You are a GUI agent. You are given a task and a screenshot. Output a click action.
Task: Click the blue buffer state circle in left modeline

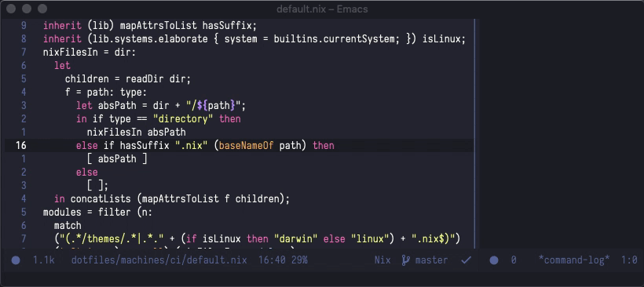pyautogui.click(x=16, y=260)
